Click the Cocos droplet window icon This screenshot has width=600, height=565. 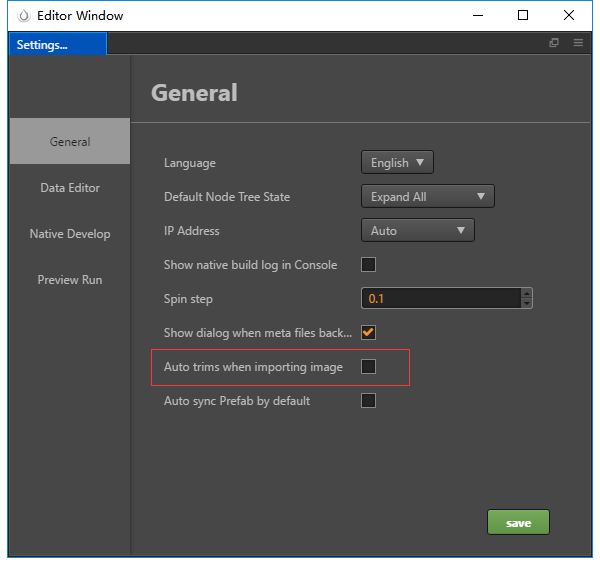pos(23,16)
